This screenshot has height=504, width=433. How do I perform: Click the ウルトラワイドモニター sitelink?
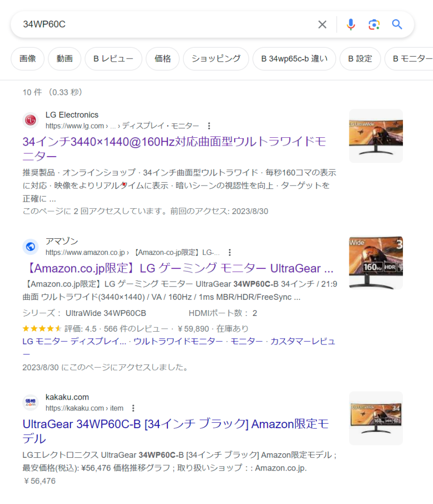178,342
